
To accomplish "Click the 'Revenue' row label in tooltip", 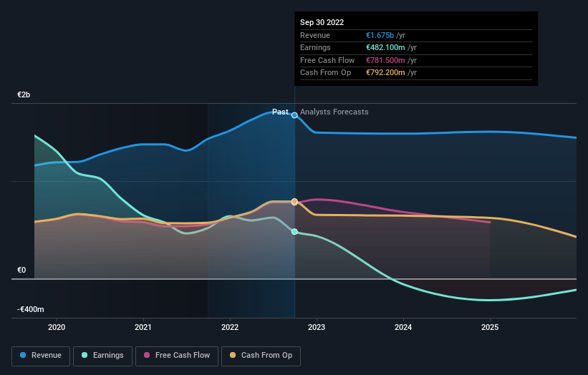I will pos(315,35).
